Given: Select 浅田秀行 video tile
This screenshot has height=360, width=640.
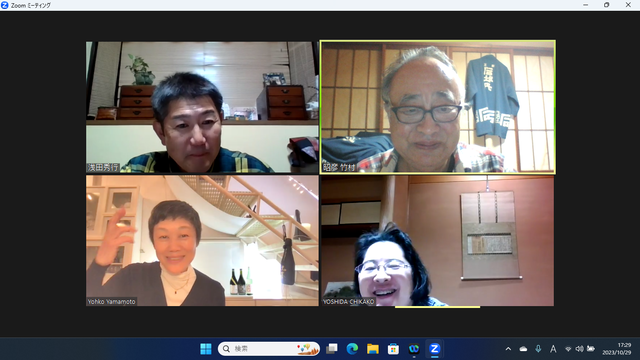Looking at the screenshot, I should pos(202,107).
